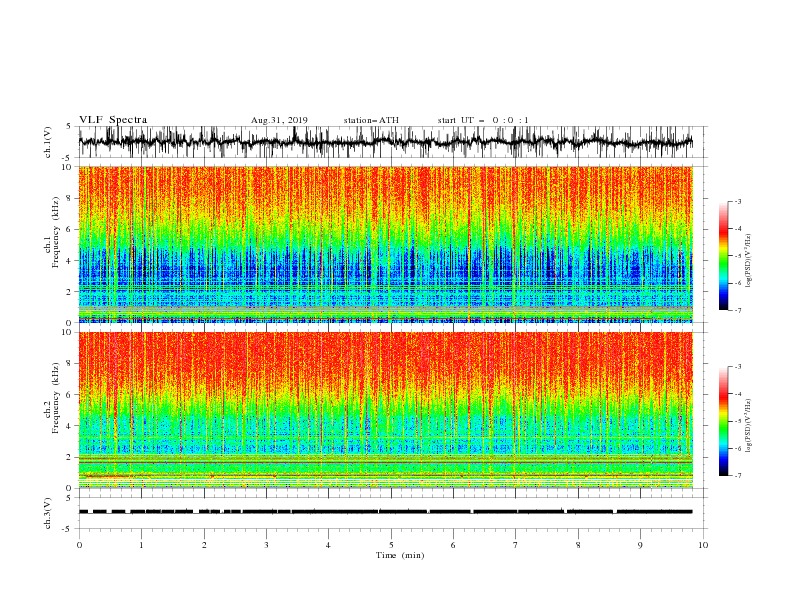Click the log(PSD) label of ch.1 colorbar
The width and height of the screenshot is (792, 612).
[x=748, y=261]
